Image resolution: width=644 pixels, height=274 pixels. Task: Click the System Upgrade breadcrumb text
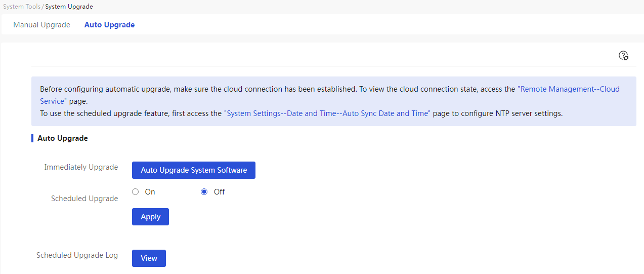(69, 7)
